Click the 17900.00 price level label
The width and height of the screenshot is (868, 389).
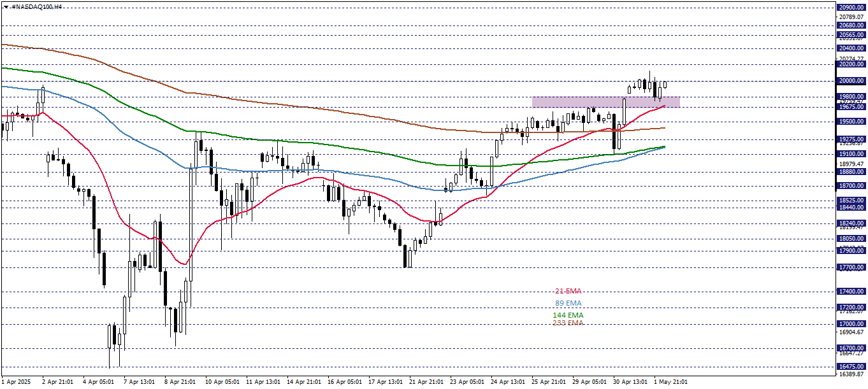tap(851, 251)
